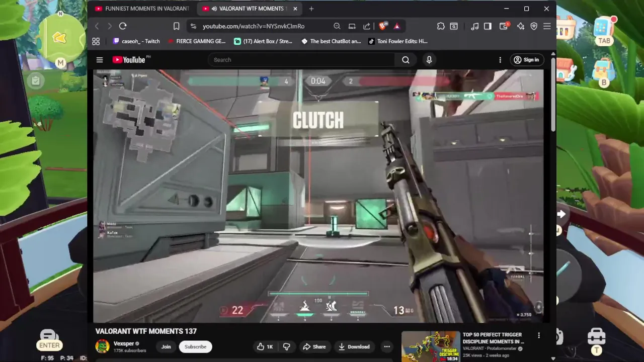
Task: Open suggested video's three-dot options menu
Action: [x=539, y=335]
